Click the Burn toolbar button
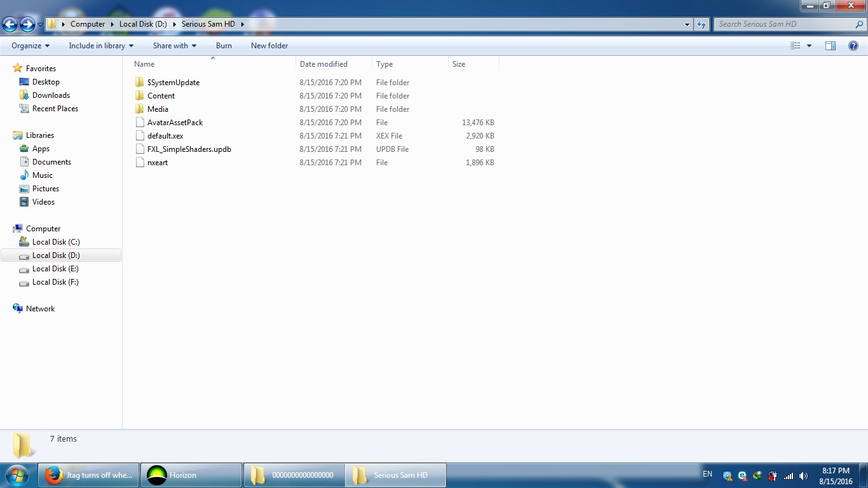The width and height of the screenshot is (868, 488). tap(224, 46)
